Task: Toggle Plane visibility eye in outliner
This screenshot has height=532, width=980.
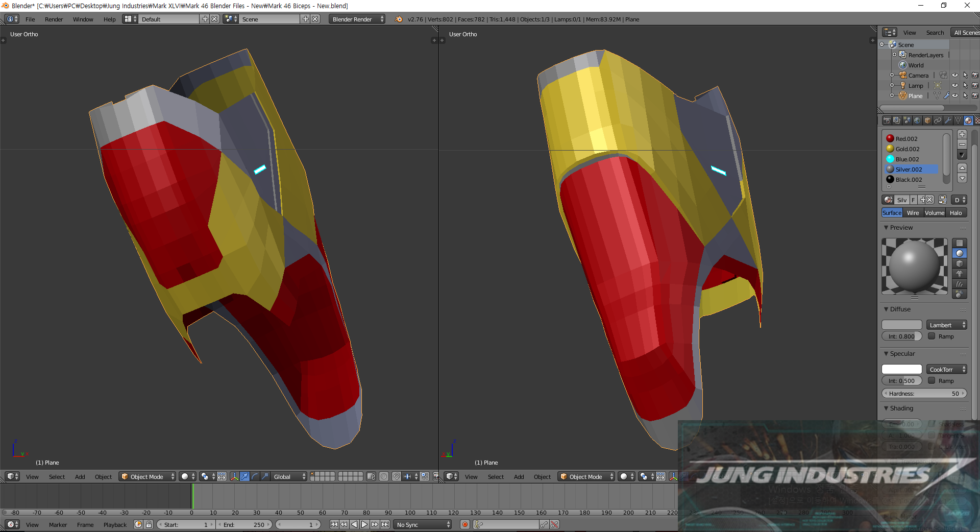Action: coord(954,95)
